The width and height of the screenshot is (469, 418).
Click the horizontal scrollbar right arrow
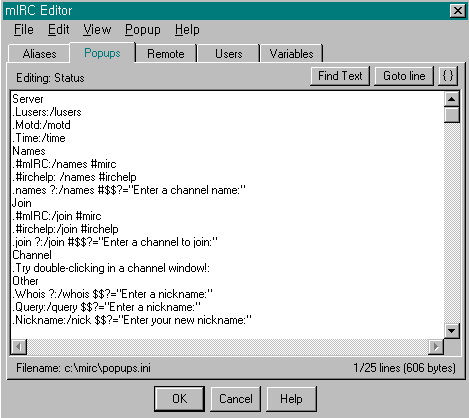(436, 347)
